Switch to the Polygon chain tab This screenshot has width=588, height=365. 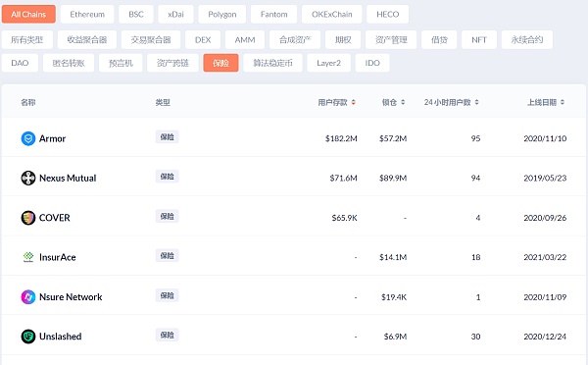(x=222, y=15)
